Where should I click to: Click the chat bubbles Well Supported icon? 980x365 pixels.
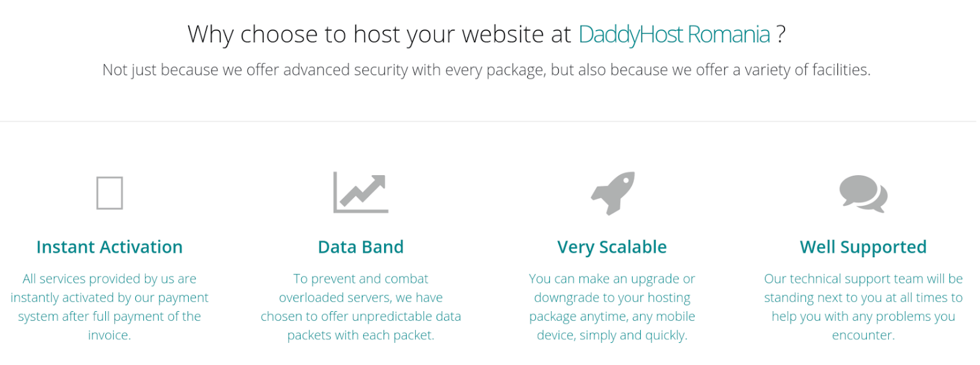coord(863,194)
